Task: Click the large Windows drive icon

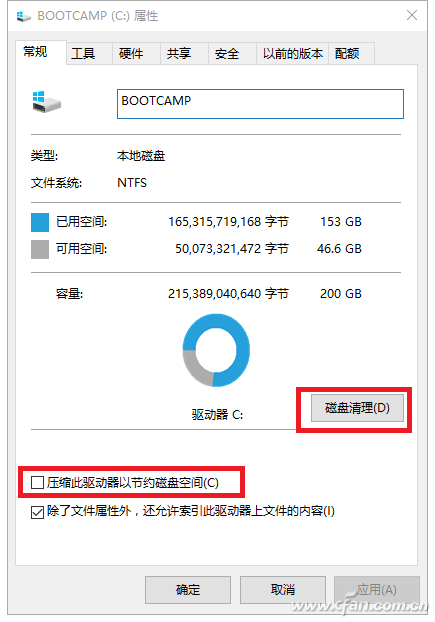Action: coord(46,102)
